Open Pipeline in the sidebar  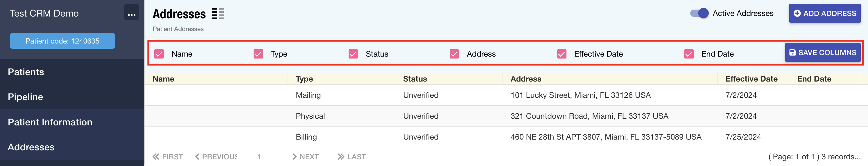pyautogui.click(x=25, y=97)
